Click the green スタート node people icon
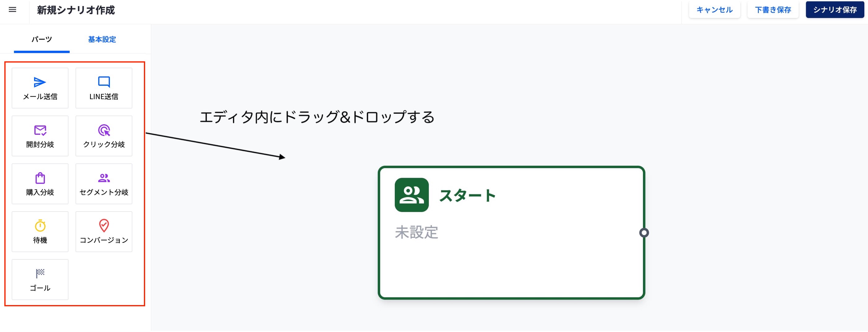The height and width of the screenshot is (332, 868). pyautogui.click(x=412, y=195)
